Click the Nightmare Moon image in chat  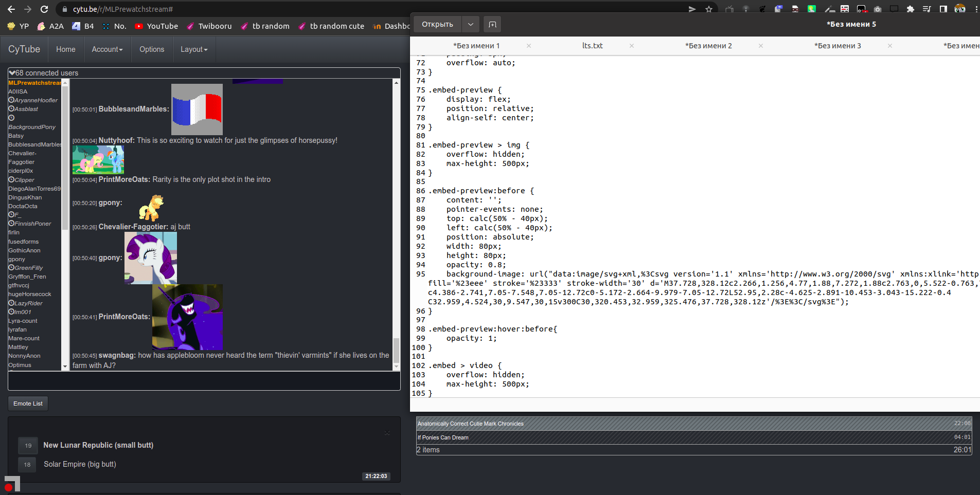pyautogui.click(x=188, y=317)
